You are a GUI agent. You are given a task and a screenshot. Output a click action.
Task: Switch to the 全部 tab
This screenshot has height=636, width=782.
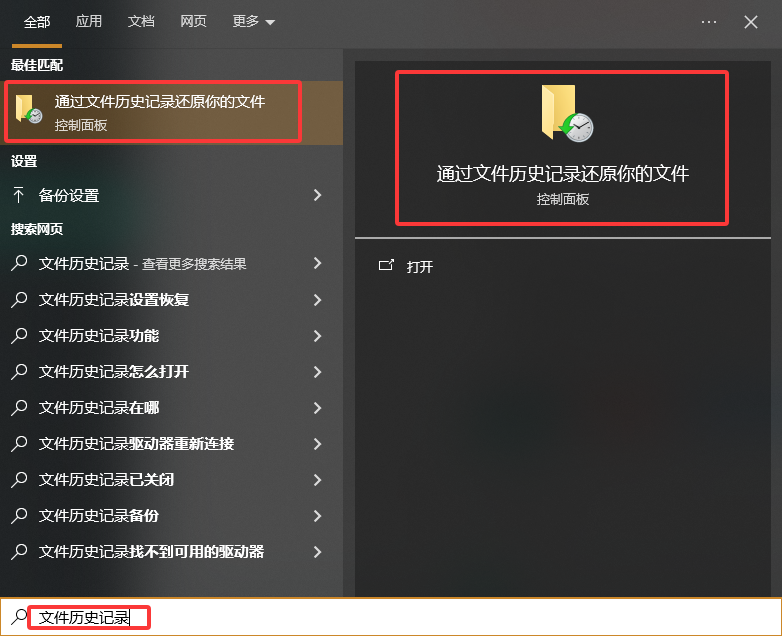click(x=37, y=22)
